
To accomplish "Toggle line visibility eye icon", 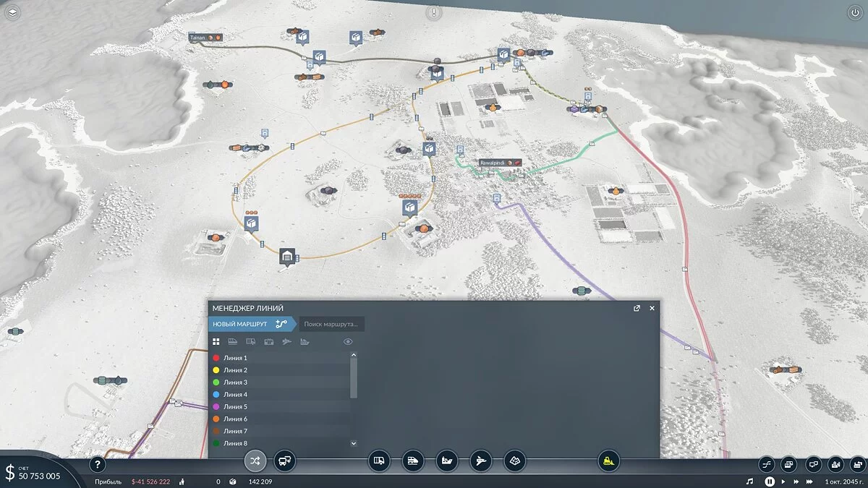I will pyautogui.click(x=348, y=341).
